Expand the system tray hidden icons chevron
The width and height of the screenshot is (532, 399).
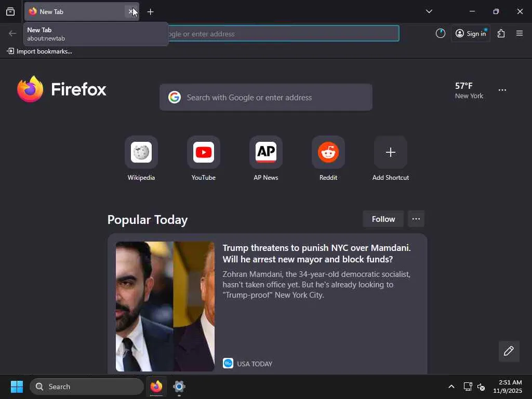pos(451,387)
